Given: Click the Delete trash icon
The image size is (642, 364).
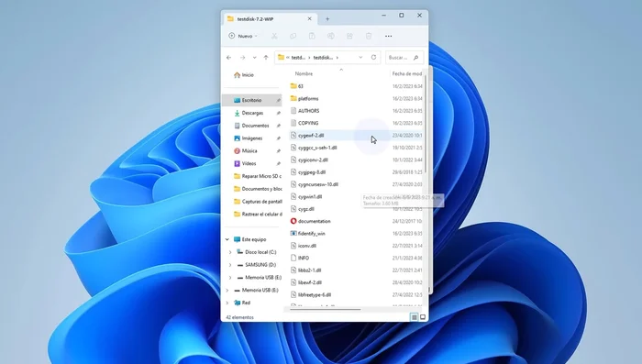Looking at the screenshot, I should click(x=369, y=36).
